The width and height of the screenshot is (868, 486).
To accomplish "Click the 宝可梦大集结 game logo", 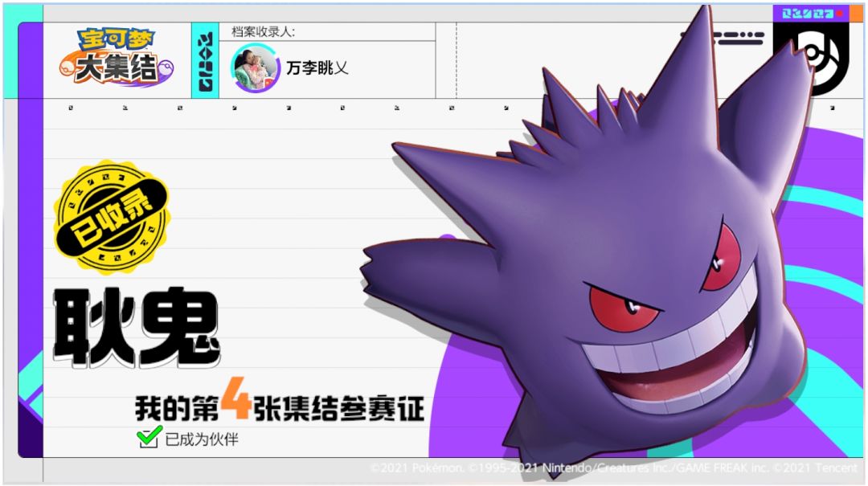I will [x=117, y=58].
